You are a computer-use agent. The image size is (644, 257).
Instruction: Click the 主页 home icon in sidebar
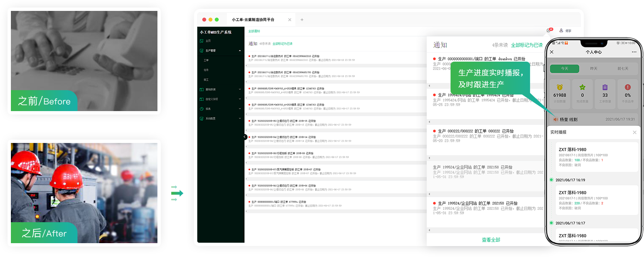click(x=202, y=41)
